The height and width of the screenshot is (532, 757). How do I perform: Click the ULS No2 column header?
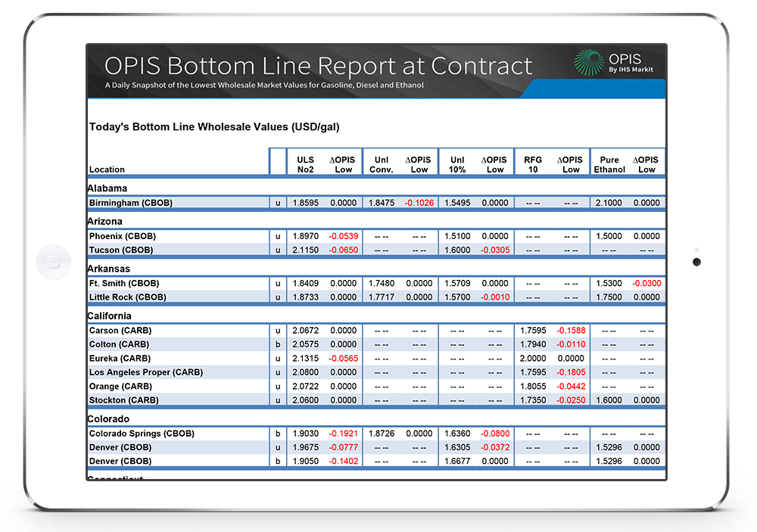click(x=305, y=164)
